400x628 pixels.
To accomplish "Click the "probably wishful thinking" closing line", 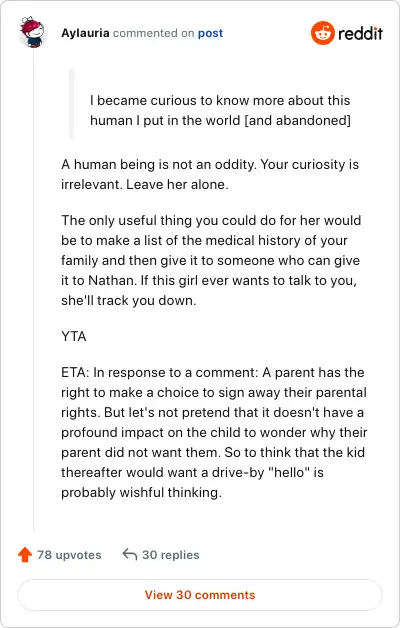I will tap(141, 492).
